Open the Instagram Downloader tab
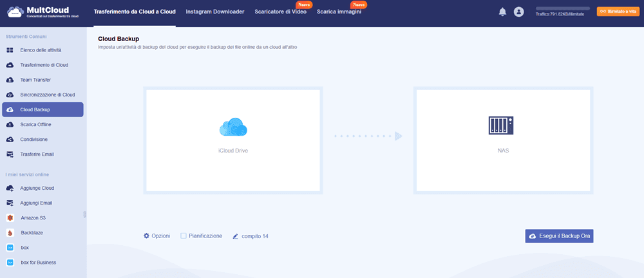The width and height of the screenshot is (644, 278). (x=215, y=12)
